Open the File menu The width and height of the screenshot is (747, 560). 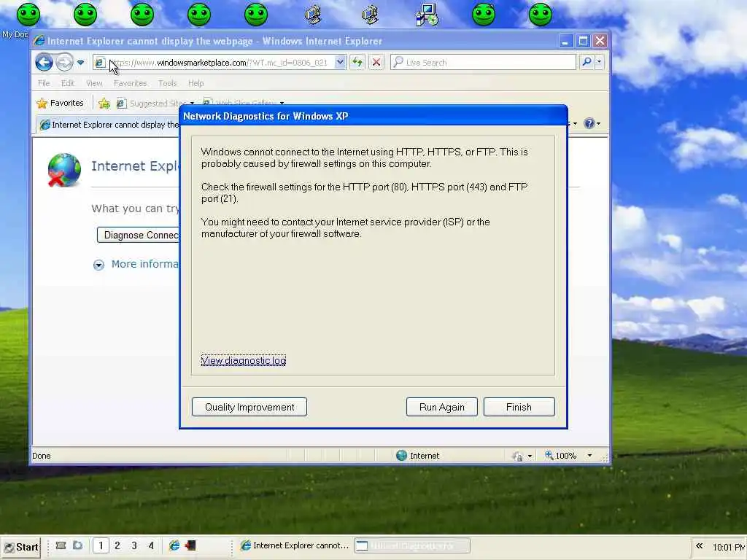(x=44, y=83)
